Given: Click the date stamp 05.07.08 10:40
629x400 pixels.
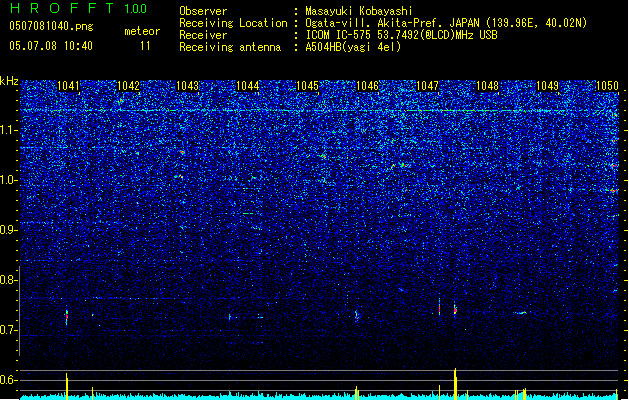Looking at the screenshot, I should tap(51, 46).
